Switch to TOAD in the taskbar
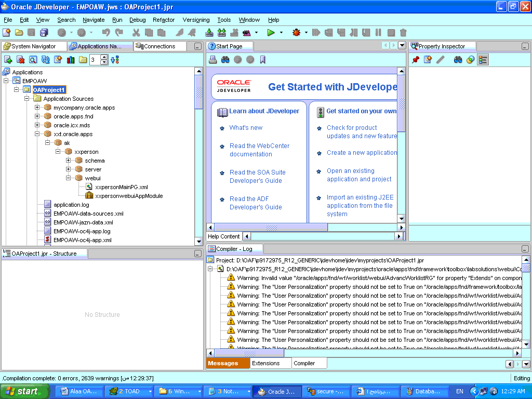Image resolution: width=532 pixels, height=399 pixels. pyautogui.click(x=129, y=392)
